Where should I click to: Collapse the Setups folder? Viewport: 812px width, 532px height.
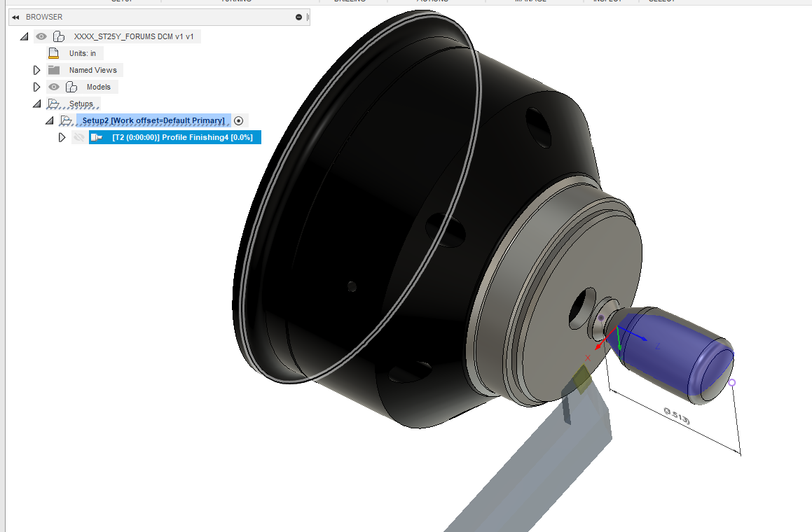[x=36, y=103]
